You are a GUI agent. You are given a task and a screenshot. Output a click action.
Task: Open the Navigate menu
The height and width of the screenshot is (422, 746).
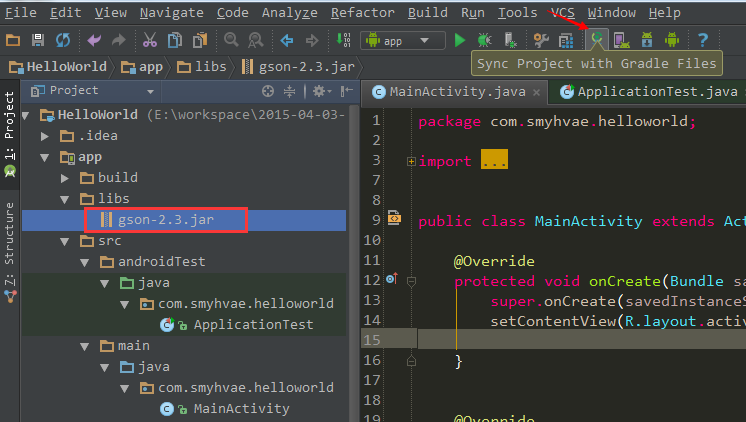pos(172,12)
